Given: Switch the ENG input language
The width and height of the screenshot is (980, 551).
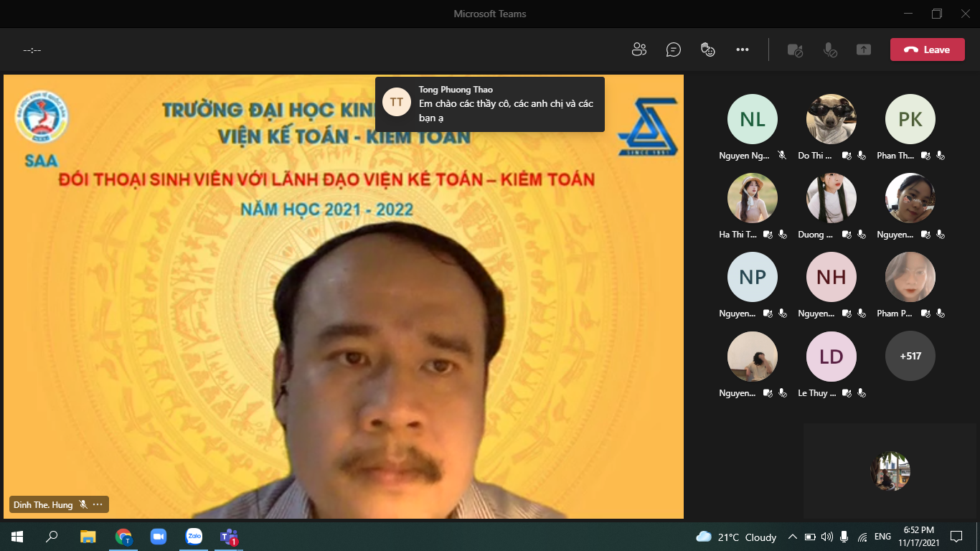Looking at the screenshot, I should (882, 537).
